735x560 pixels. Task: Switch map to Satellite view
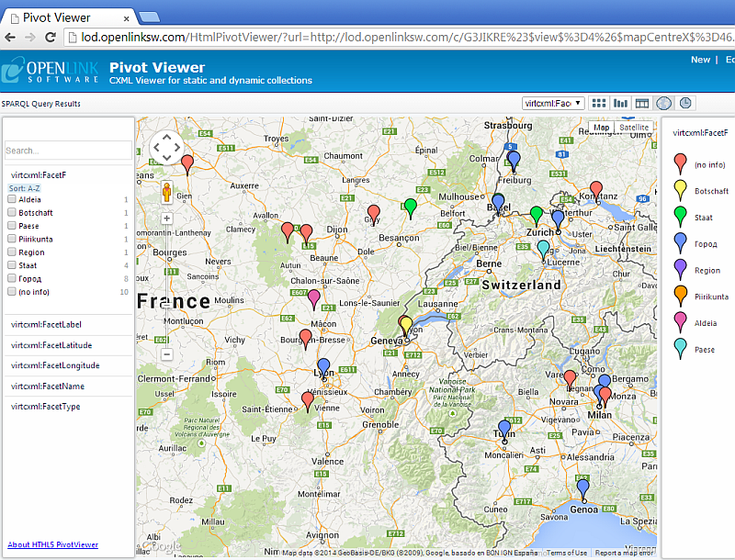(634, 128)
